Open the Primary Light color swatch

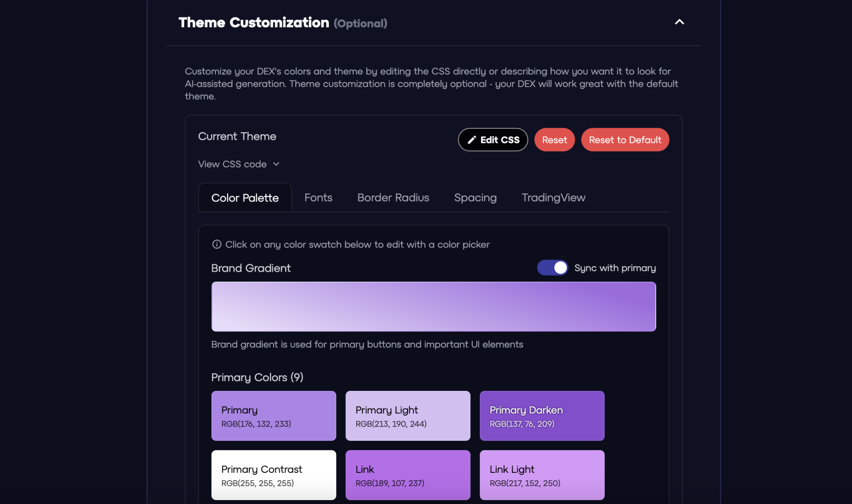tap(407, 416)
